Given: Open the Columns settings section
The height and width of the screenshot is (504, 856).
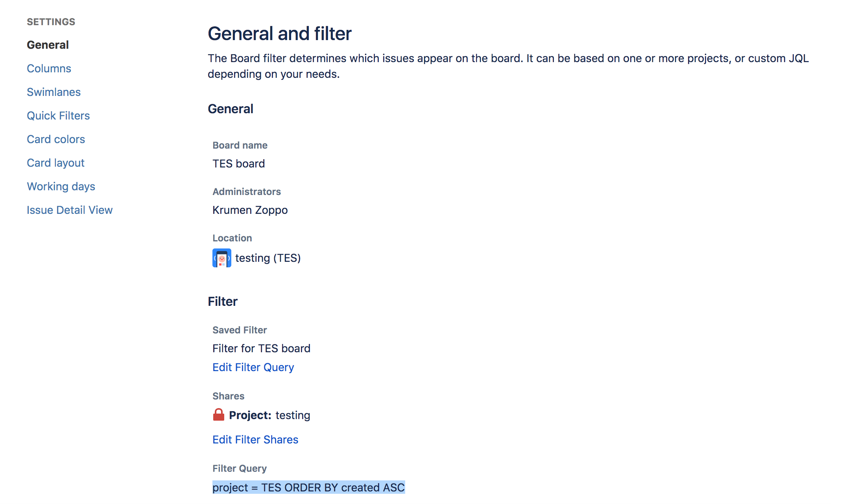Looking at the screenshot, I should click(x=49, y=68).
